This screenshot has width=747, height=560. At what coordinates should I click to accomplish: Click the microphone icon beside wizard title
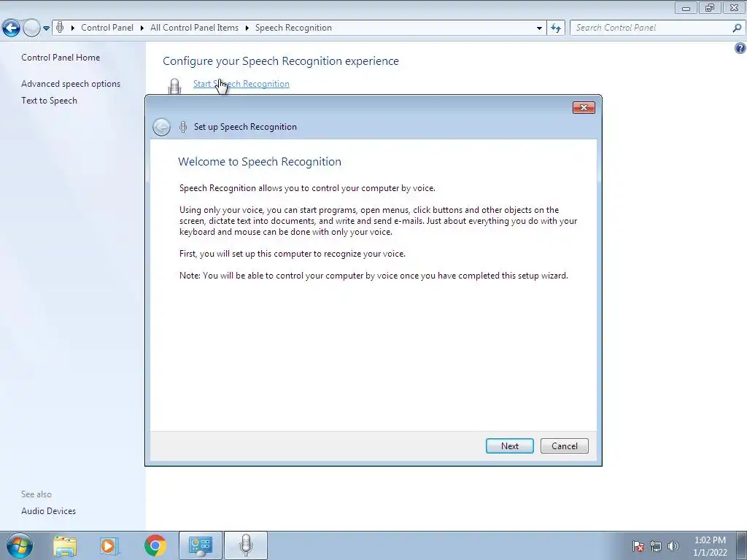click(183, 127)
